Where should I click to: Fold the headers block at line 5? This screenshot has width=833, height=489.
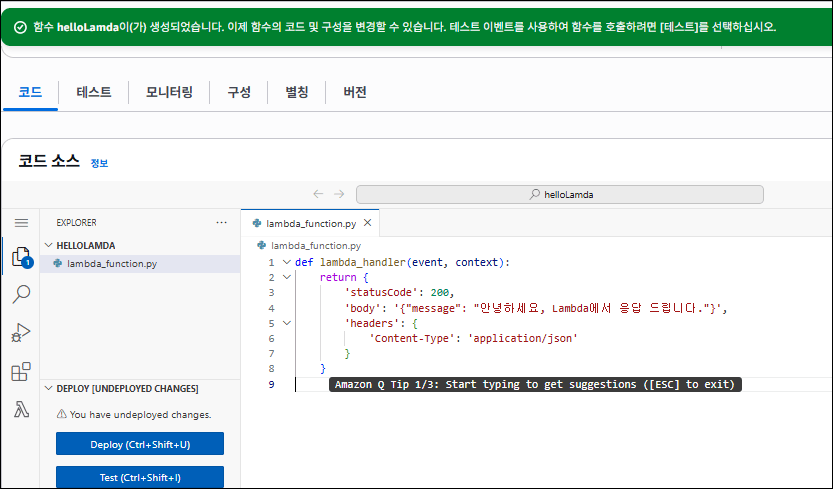tap(287, 323)
